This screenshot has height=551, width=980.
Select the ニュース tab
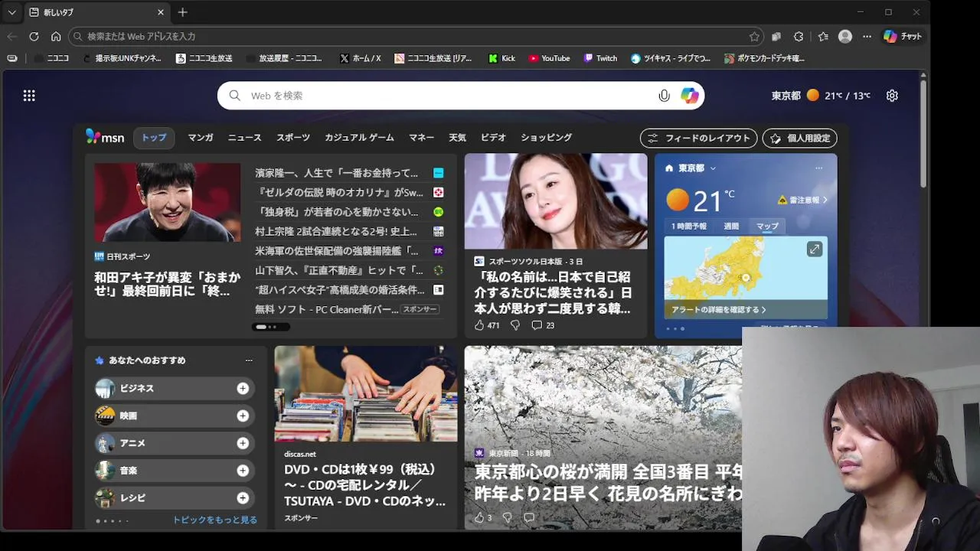pyautogui.click(x=244, y=138)
